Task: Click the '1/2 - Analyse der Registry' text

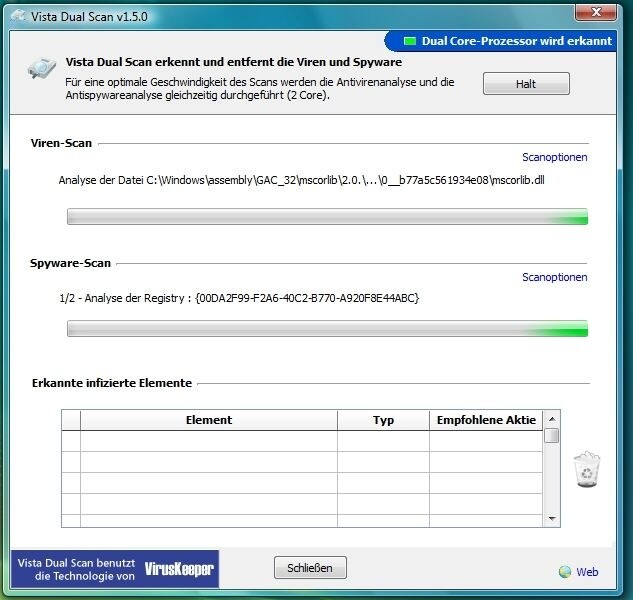Action: pyautogui.click(x=239, y=298)
